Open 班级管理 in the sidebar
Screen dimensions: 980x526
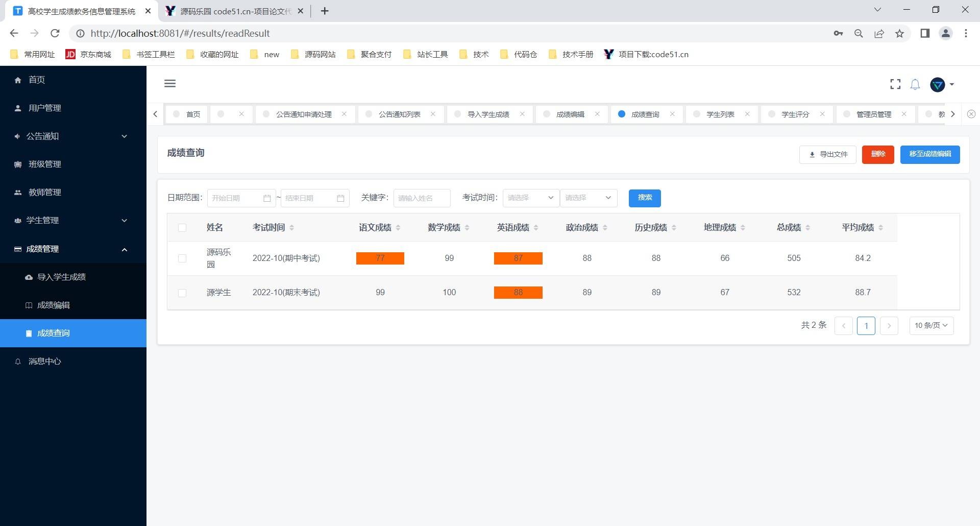73,164
